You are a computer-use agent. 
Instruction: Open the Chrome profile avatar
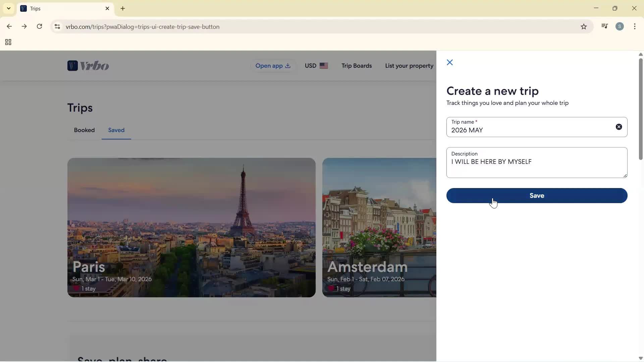[620, 26]
